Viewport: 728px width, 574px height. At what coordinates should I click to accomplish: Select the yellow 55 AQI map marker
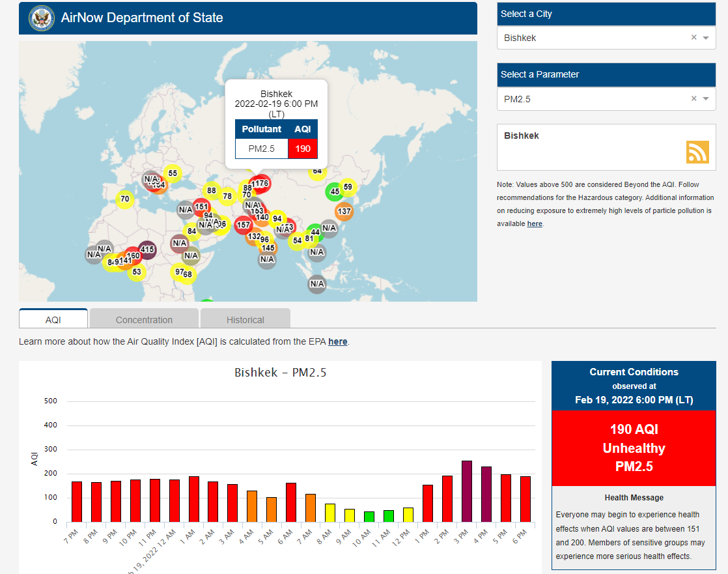(172, 173)
